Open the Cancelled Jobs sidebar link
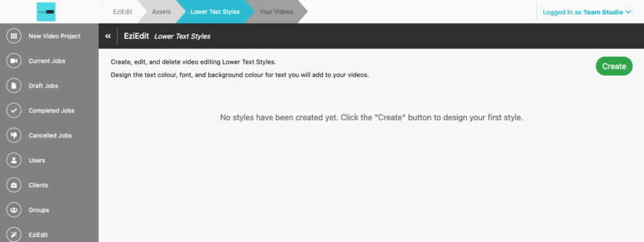The height and width of the screenshot is (242, 644). coord(49,135)
